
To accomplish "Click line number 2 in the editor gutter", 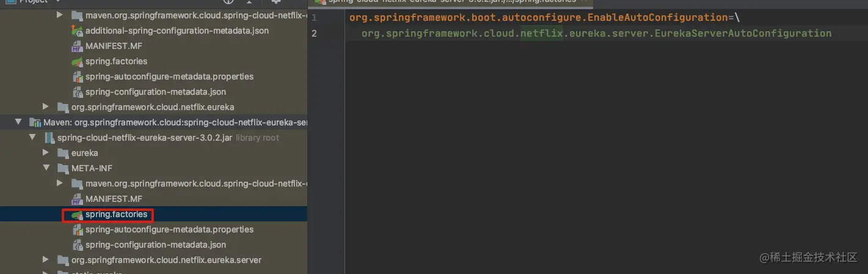I will tap(314, 33).
